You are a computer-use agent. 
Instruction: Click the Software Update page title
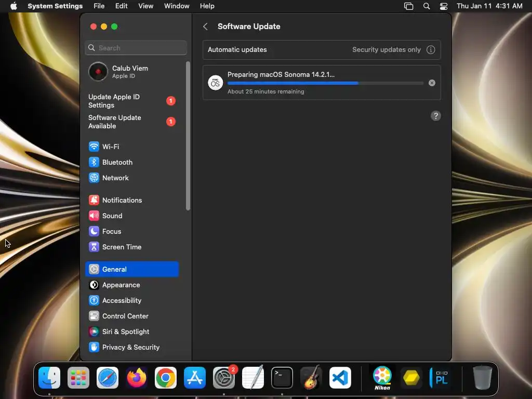coord(249,26)
